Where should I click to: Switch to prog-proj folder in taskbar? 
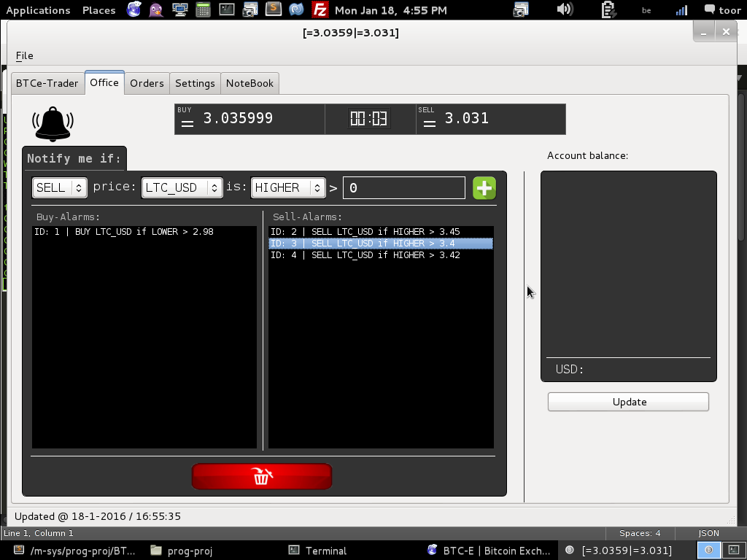tap(182, 551)
